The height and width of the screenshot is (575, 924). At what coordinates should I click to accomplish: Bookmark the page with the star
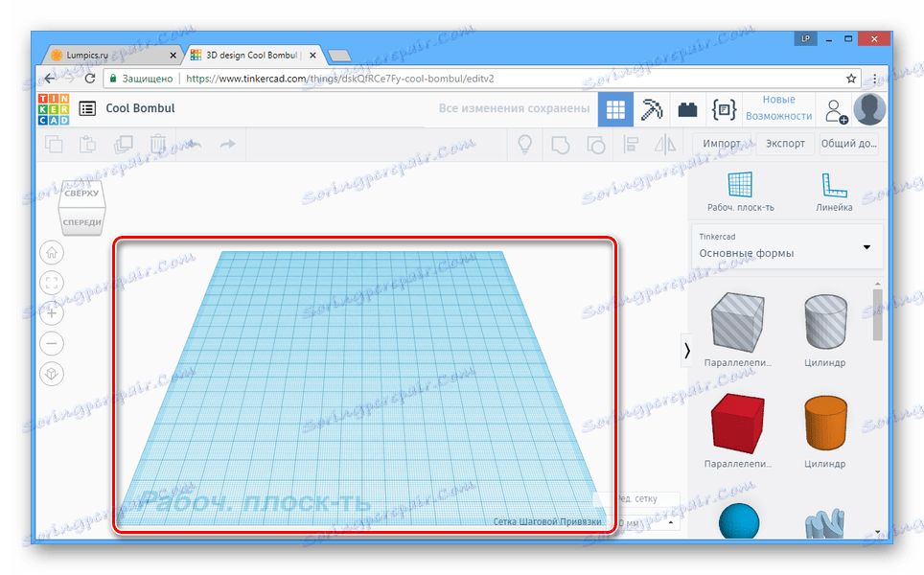851,79
